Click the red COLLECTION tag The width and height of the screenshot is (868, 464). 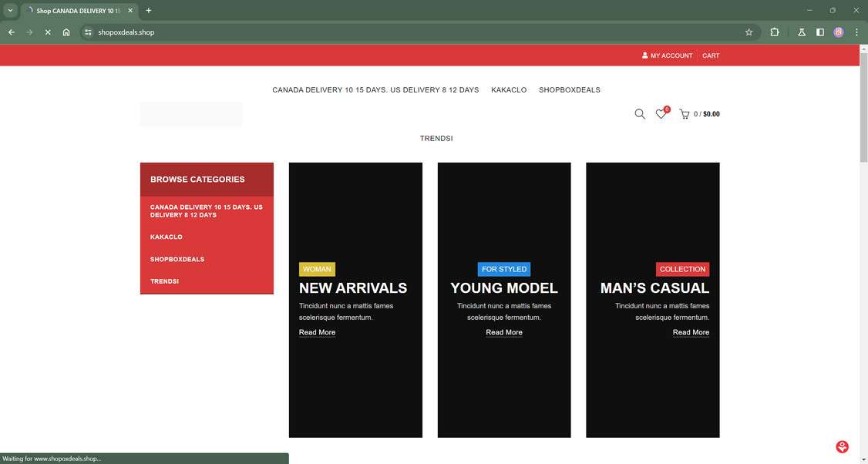pos(682,269)
